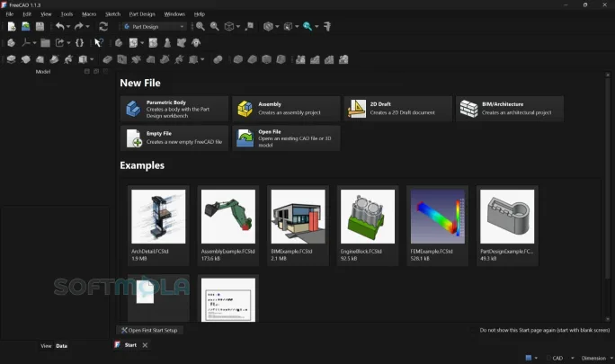Open the Edit menu
Screen dimensions: 615x364
27,14
